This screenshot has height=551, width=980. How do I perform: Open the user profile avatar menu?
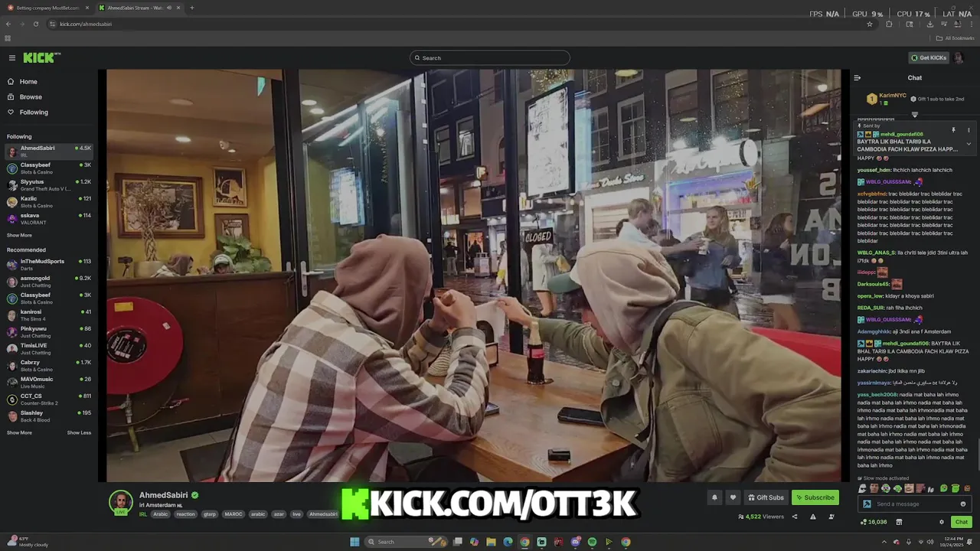[x=959, y=58]
